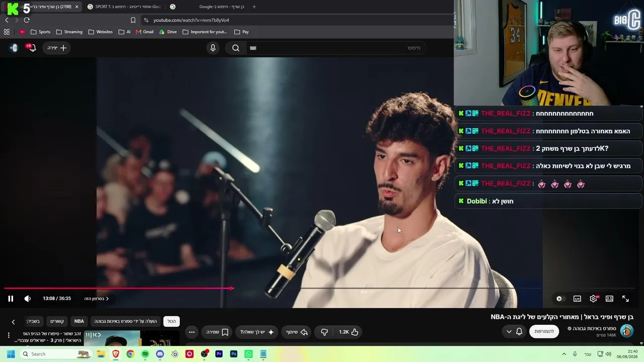Select the 'NBA' filter chip

79,321
